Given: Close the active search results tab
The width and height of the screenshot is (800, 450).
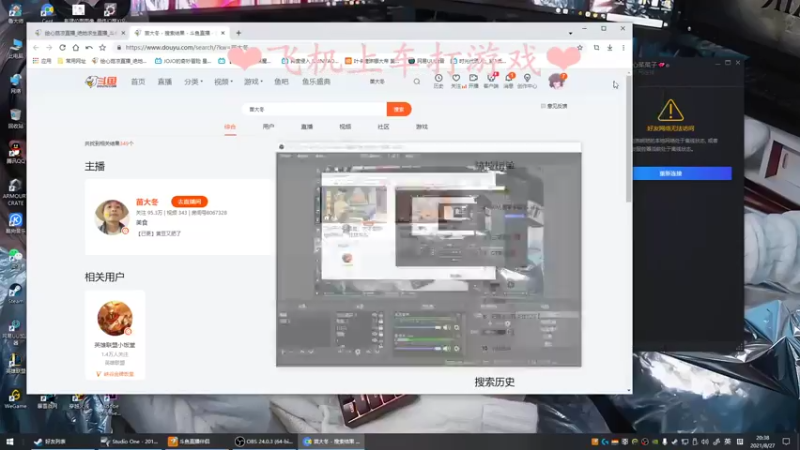Looking at the screenshot, I should pyautogui.click(x=222, y=33).
